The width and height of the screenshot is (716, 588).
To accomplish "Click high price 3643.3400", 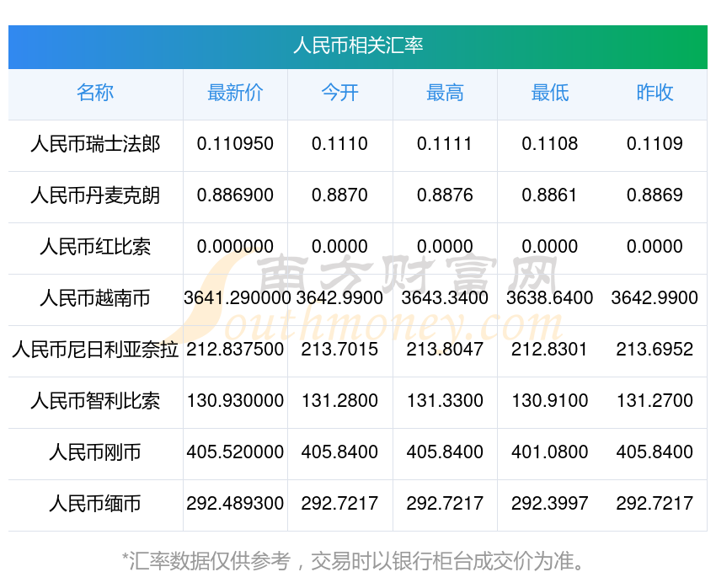I will [x=445, y=298].
